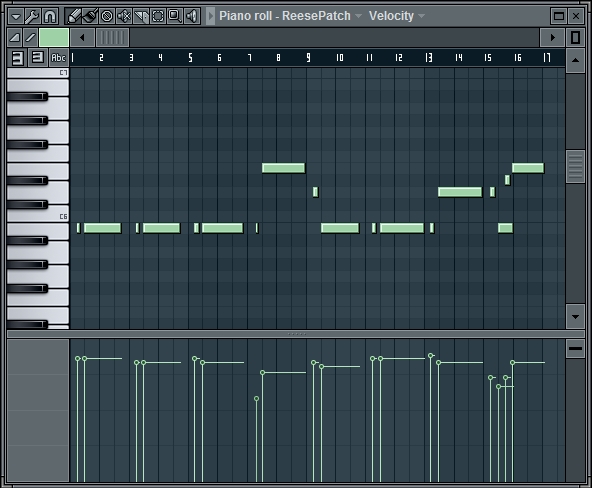Click bar 9 on the timeline ruler
Screen dimensions: 592x488
[308, 57]
